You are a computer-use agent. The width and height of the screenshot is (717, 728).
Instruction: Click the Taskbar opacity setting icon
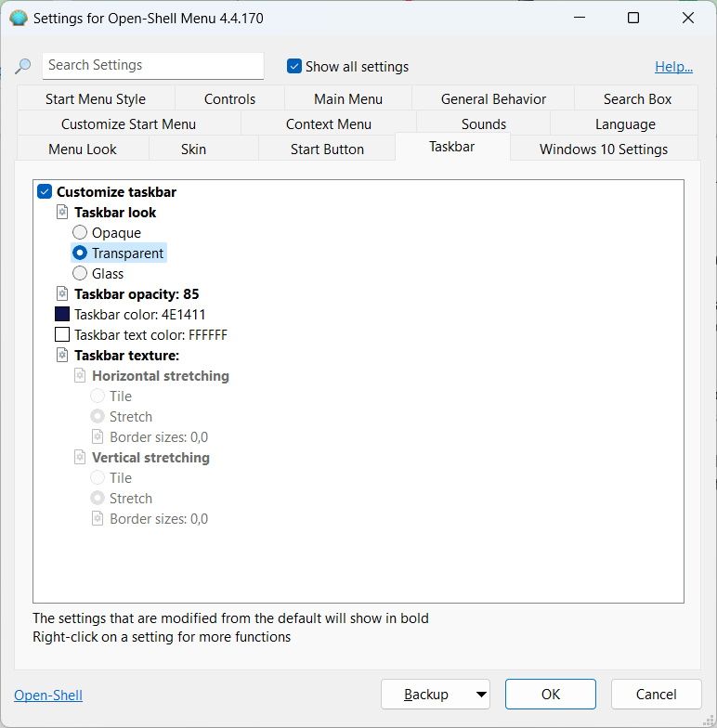(x=62, y=294)
